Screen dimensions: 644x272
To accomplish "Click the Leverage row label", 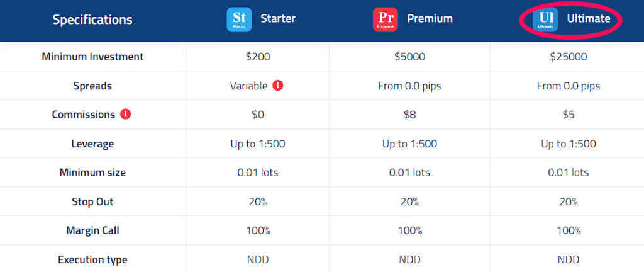I will coord(93,144).
